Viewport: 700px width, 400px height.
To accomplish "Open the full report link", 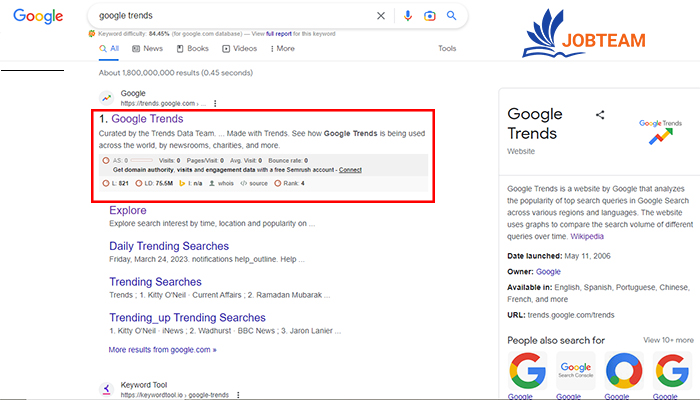I will (279, 33).
